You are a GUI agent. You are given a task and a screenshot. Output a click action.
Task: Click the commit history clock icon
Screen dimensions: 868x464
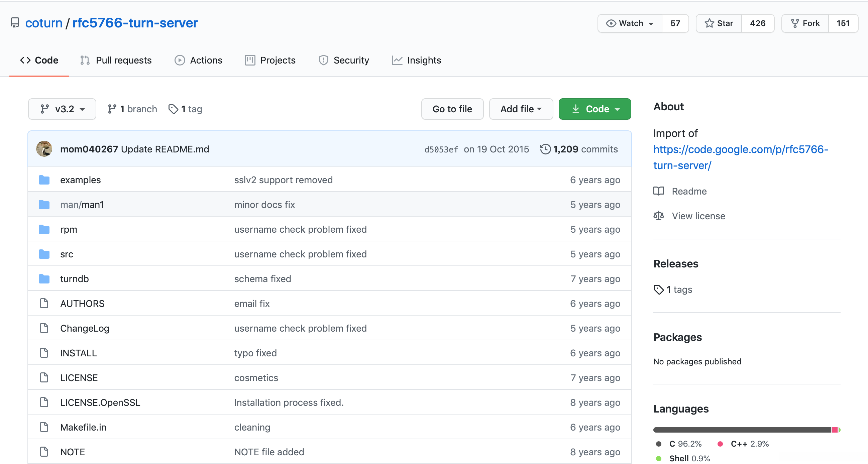(545, 149)
